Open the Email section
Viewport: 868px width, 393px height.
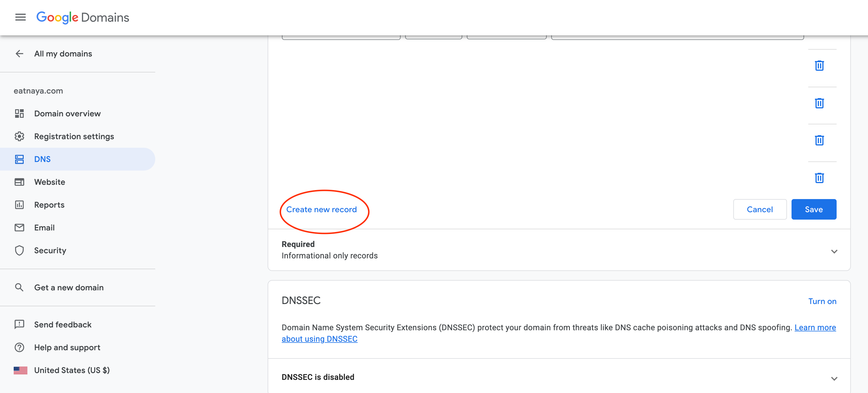click(x=44, y=228)
